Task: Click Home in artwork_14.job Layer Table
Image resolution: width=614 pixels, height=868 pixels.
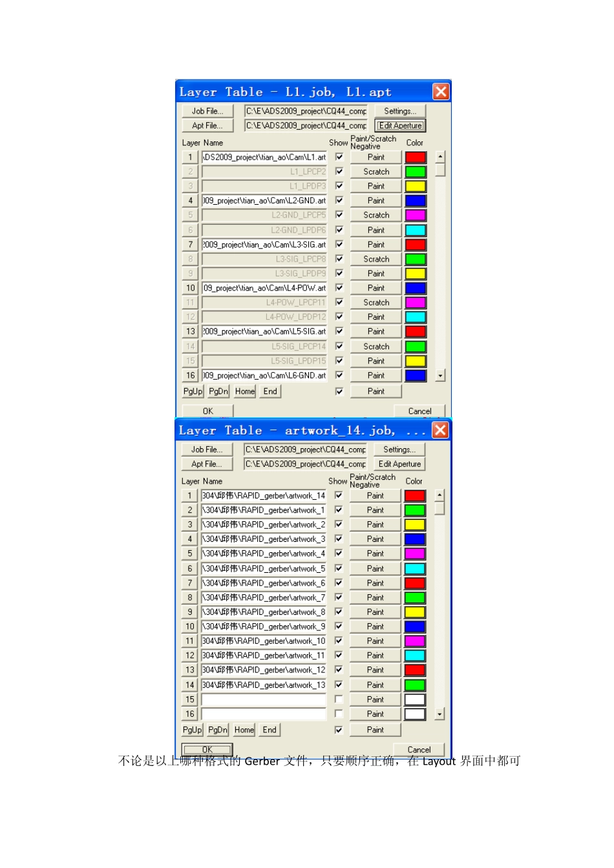Action: tap(244, 730)
